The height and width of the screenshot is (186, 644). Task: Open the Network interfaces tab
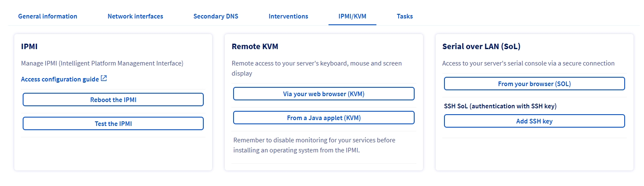tap(135, 16)
